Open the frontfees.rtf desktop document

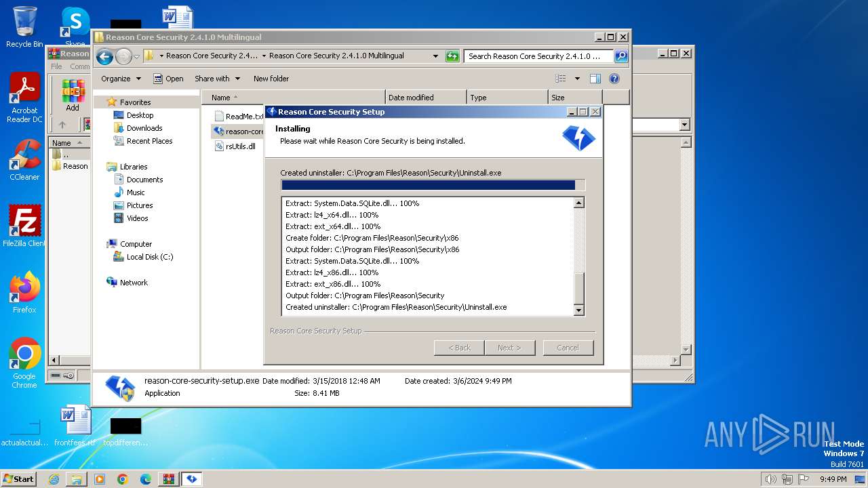[75, 426]
